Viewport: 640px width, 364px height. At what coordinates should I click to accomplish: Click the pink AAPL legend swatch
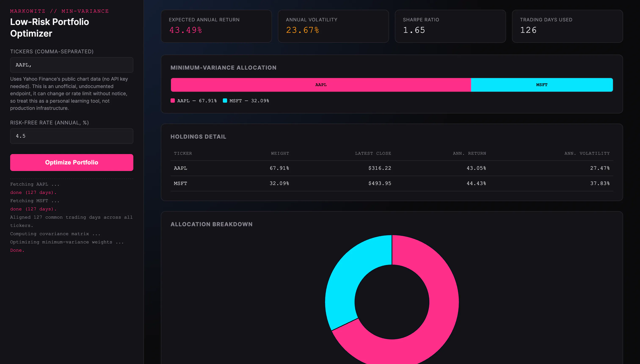172,101
